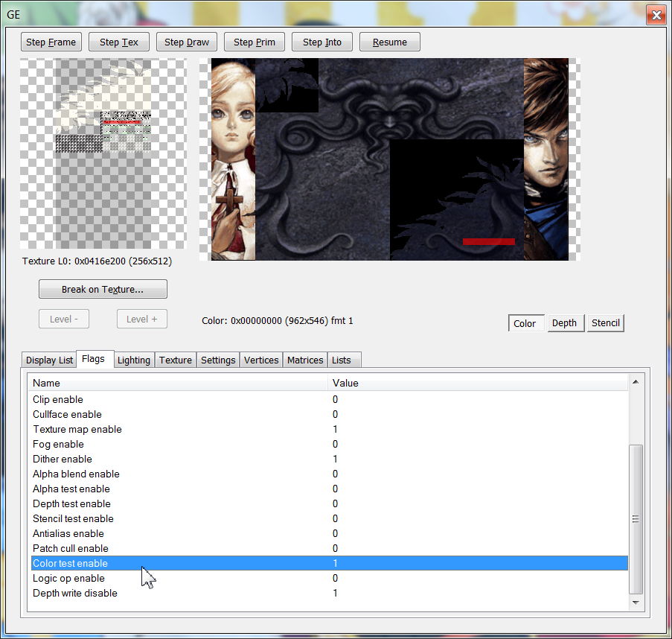Select the Color buffer view toggle

pyautogui.click(x=525, y=323)
